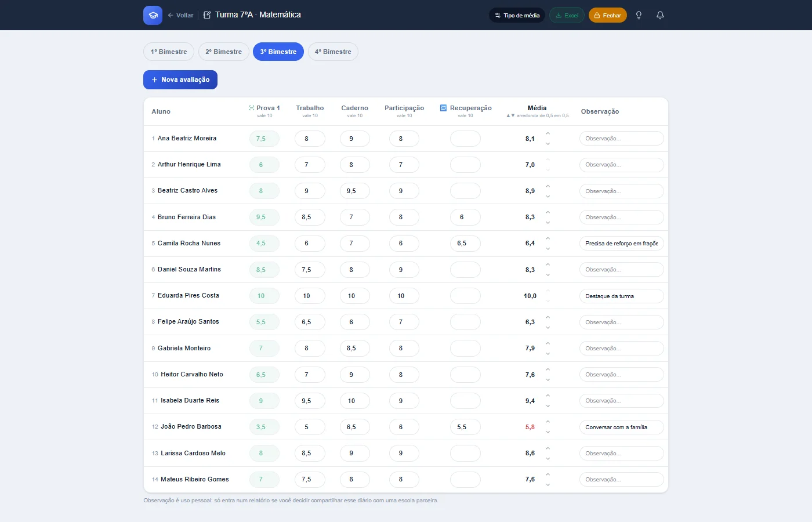Round up Heitor Carvalho Neto's média
The width and height of the screenshot is (812, 522).
548,369
